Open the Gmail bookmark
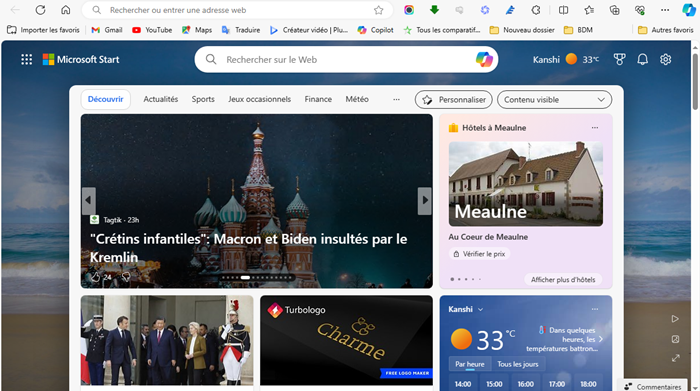Viewport: 700px width, 391px height. click(x=107, y=30)
